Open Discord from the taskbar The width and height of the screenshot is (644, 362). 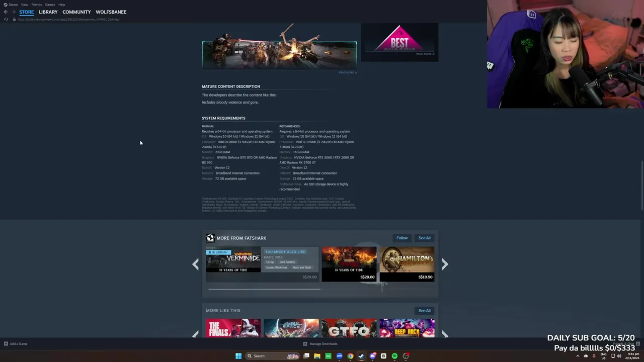[x=372, y=356]
